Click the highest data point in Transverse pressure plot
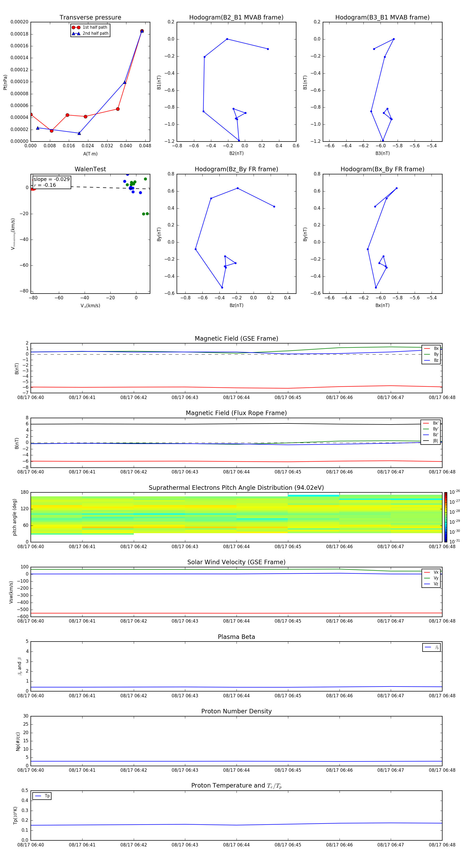Viewport: 473px width, 868px height. pyautogui.click(x=142, y=31)
